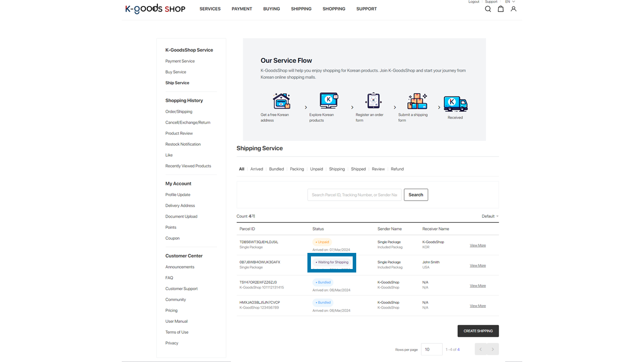This screenshot has width=644, height=362.
Task: Click the K-goods Shop logo
Action: 155,9
